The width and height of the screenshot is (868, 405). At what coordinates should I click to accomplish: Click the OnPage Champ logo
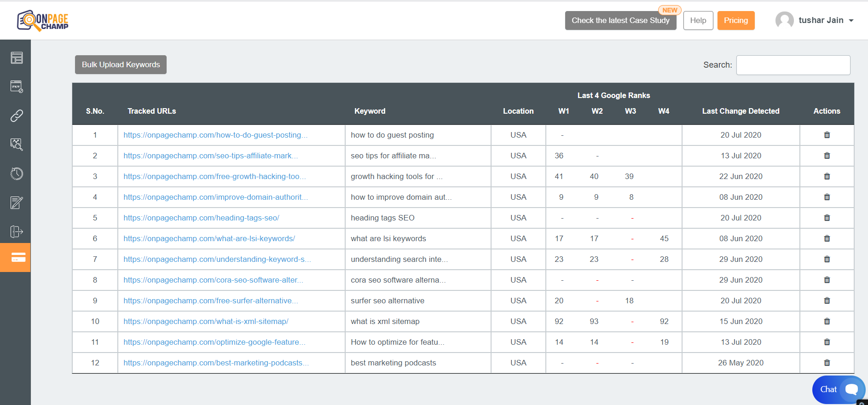coord(43,20)
